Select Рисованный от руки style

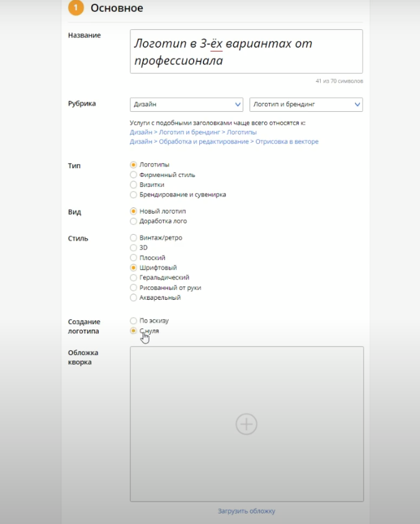[x=133, y=287]
